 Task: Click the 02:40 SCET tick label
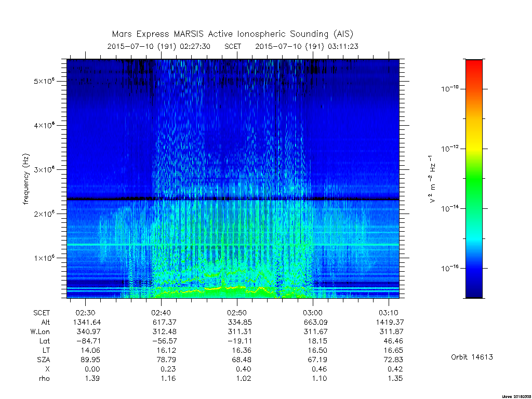[x=161, y=313]
